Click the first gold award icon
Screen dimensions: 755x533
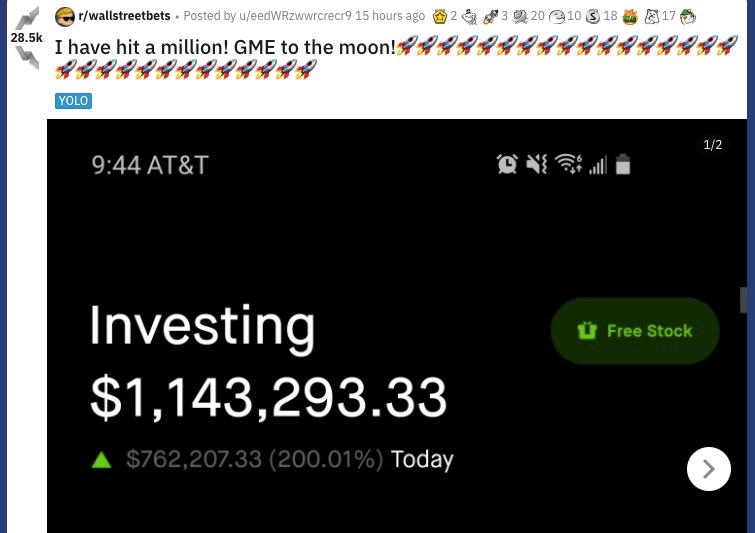[x=440, y=16]
